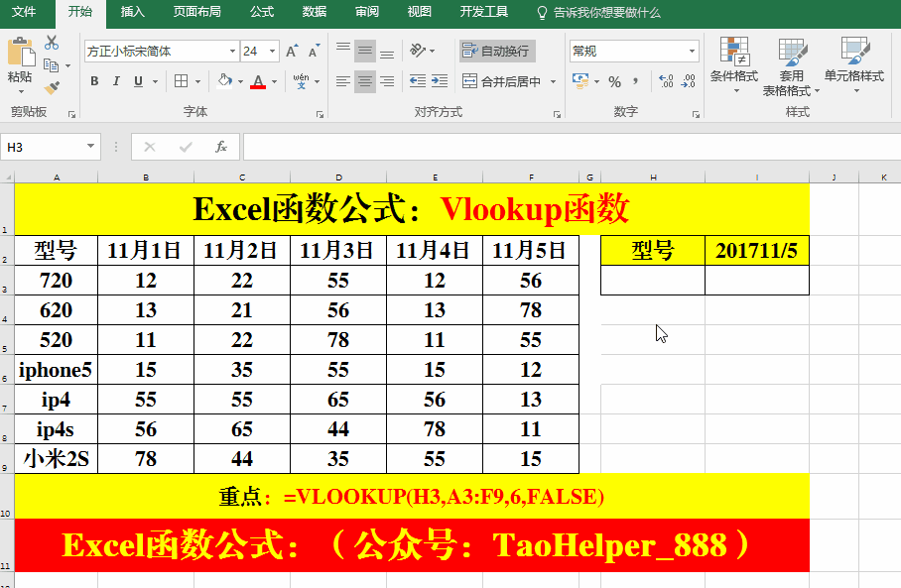Switch to the 视图 tab
The width and height of the screenshot is (901, 588).
[419, 12]
